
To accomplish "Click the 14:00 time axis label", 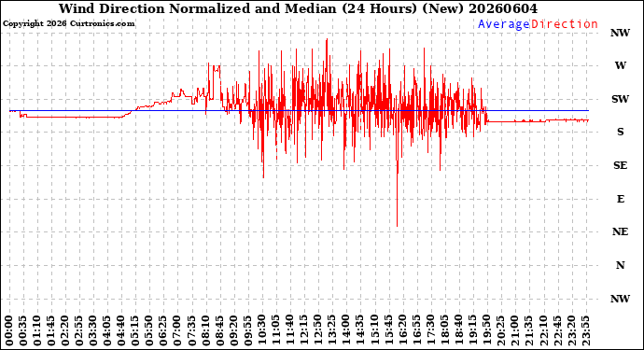I will [x=346, y=331].
